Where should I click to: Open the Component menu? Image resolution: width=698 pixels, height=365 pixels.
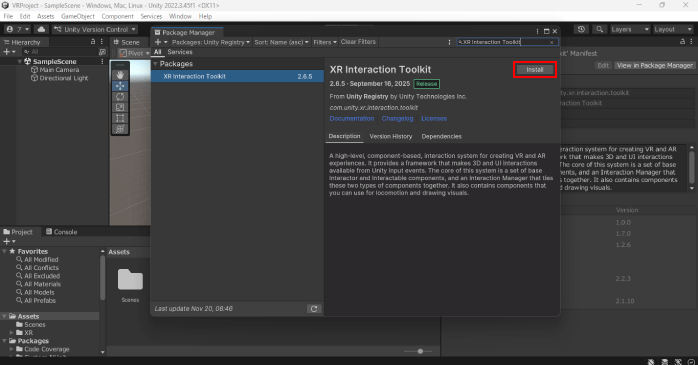118,16
